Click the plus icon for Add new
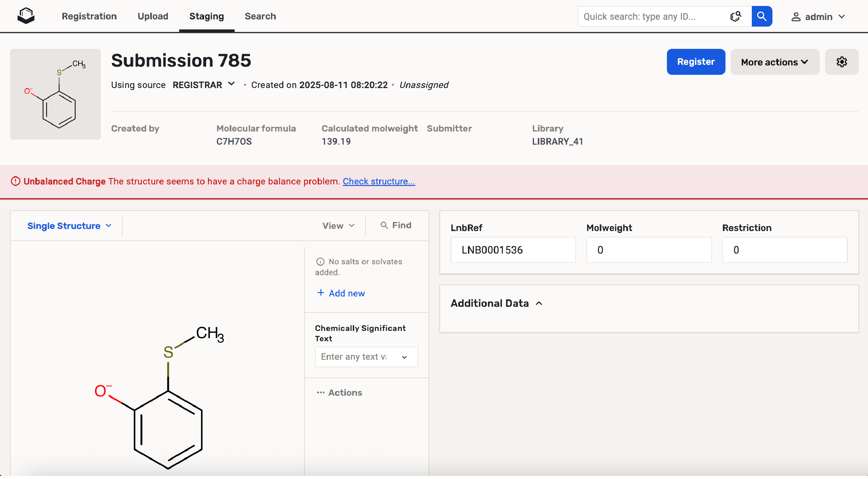Viewport: 868px width, 479px height. tap(320, 293)
